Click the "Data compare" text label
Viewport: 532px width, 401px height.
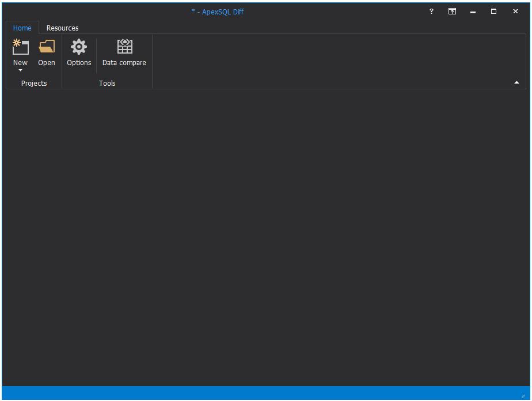pyautogui.click(x=124, y=63)
